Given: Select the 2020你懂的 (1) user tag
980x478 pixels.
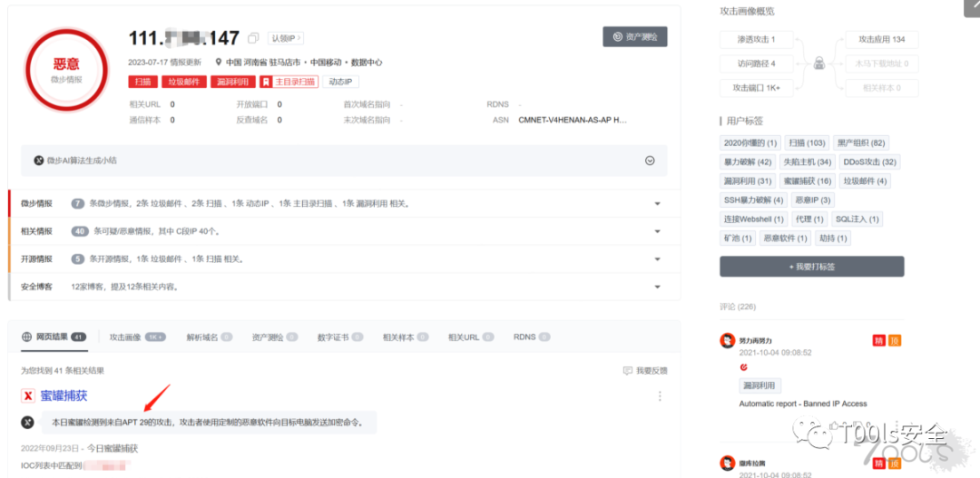Looking at the screenshot, I should tap(750, 143).
